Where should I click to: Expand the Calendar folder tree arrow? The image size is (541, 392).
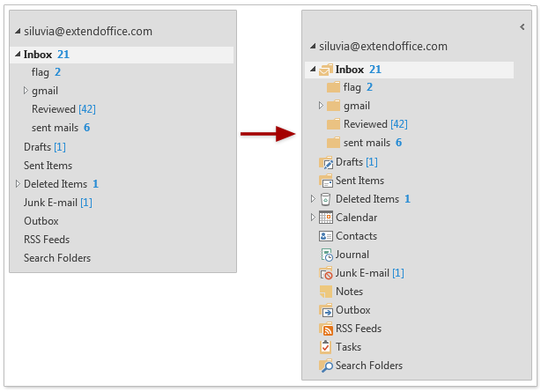tap(312, 218)
